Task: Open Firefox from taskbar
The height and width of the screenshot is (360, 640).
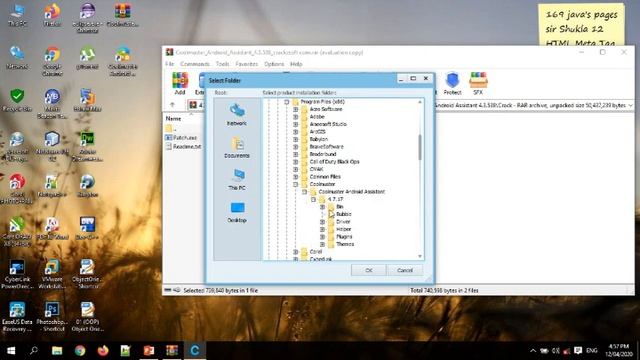Action: click(x=103, y=351)
